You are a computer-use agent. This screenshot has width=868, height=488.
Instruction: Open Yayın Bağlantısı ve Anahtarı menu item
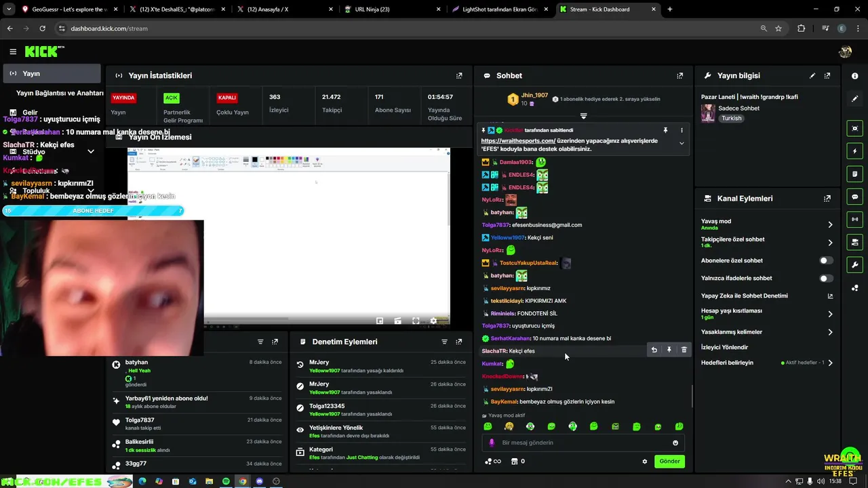[60, 93]
